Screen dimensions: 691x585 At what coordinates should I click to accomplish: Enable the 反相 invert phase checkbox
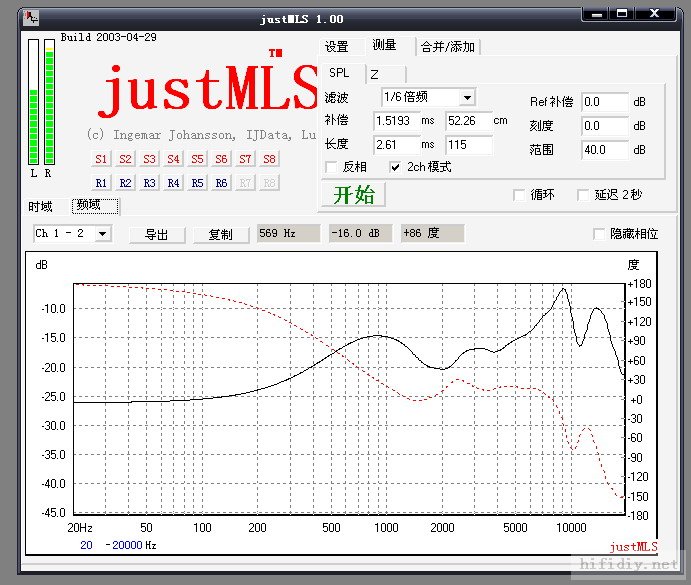[332, 167]
